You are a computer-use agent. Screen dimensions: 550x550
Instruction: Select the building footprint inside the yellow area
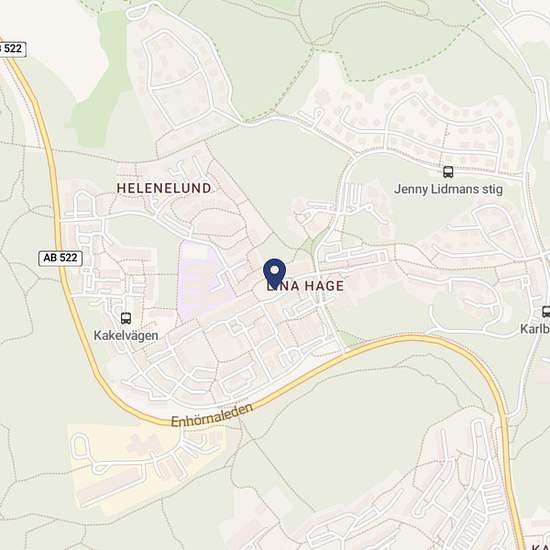coord(143,443)
